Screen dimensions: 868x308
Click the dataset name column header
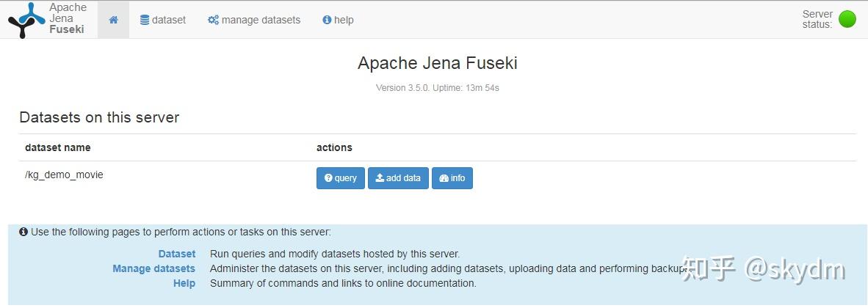tap(58, 147)
